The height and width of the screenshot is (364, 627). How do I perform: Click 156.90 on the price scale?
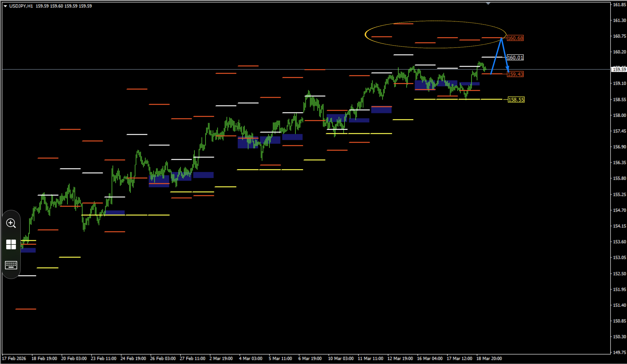point(619,147)
